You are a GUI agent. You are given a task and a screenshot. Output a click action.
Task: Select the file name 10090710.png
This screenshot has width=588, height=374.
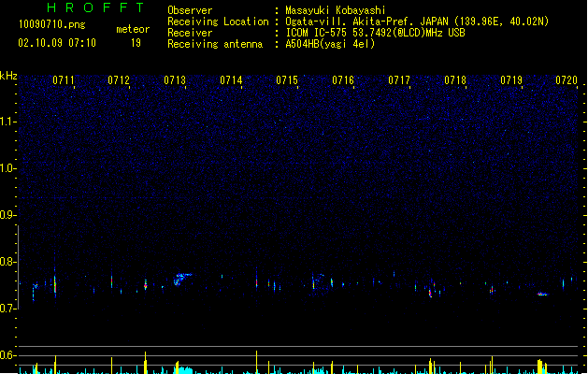click(52, 24)
